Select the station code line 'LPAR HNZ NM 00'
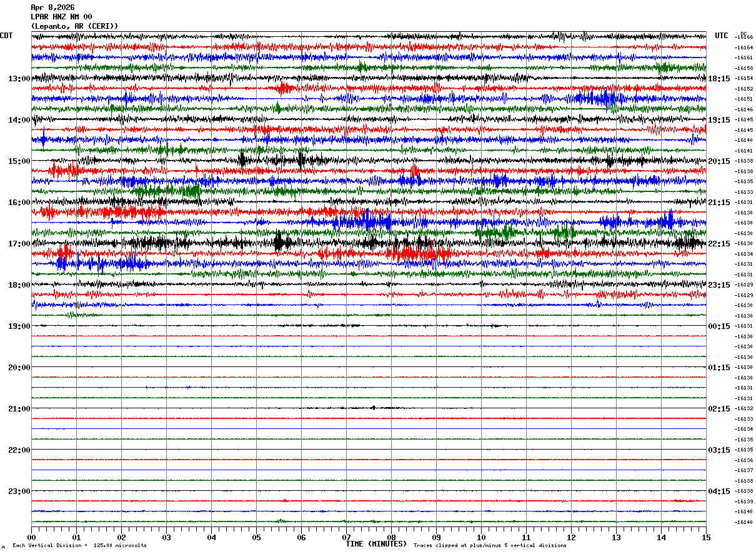Image resolution: width=756 pixels, height=554 pixels. pyautogui.click(x=61, y=17)
